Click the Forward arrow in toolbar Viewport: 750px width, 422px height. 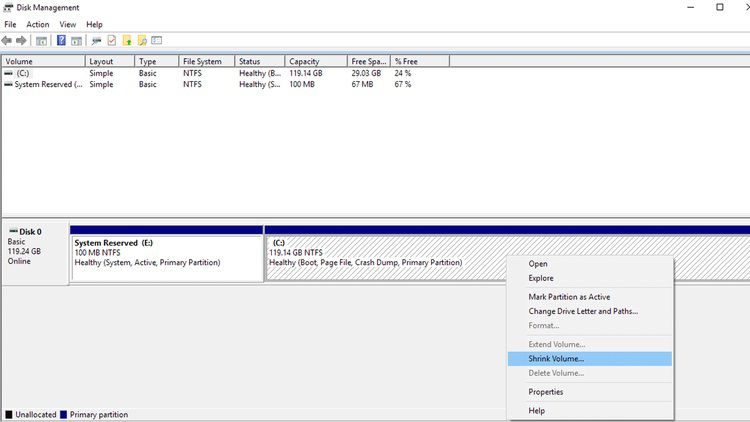(x=21, y=40)
